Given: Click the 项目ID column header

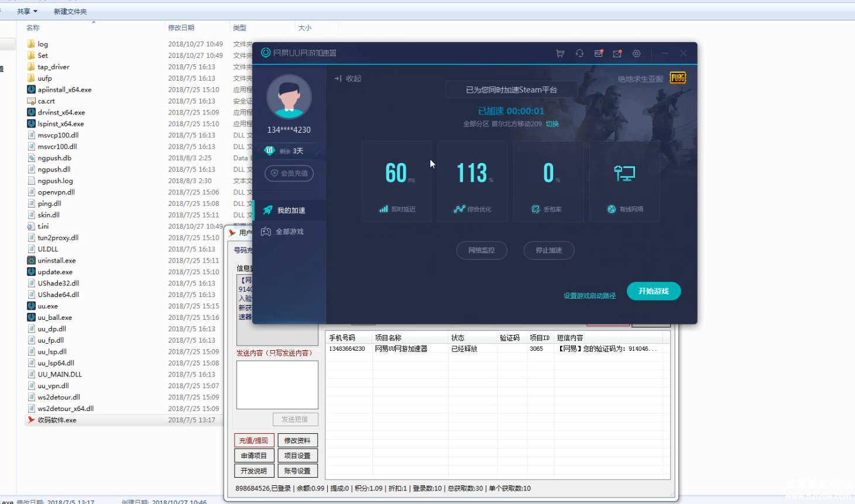Looking at the screenshot, I should 541,338.
